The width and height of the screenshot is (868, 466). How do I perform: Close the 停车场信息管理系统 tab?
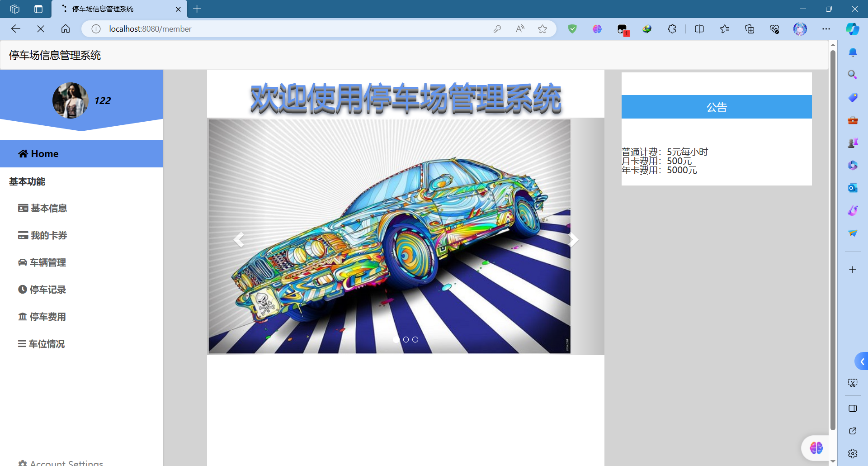pyautogui.click(x=178, y=9)
